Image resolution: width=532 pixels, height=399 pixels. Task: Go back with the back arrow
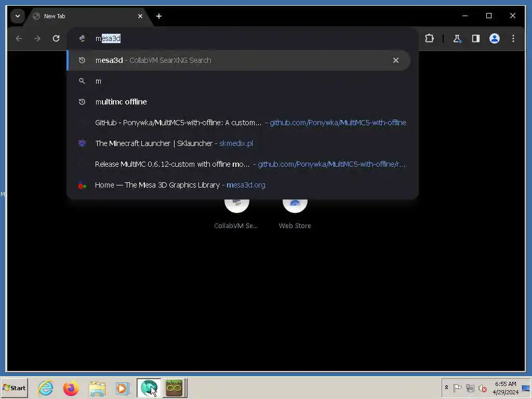[19, 38]
